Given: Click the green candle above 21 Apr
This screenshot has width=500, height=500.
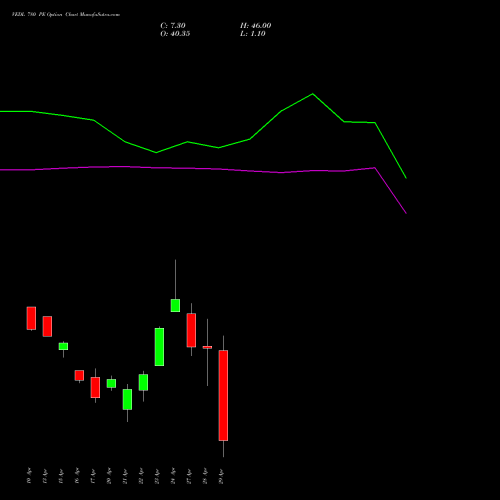Looking at the screenshot, I should (x=127, y=399).
